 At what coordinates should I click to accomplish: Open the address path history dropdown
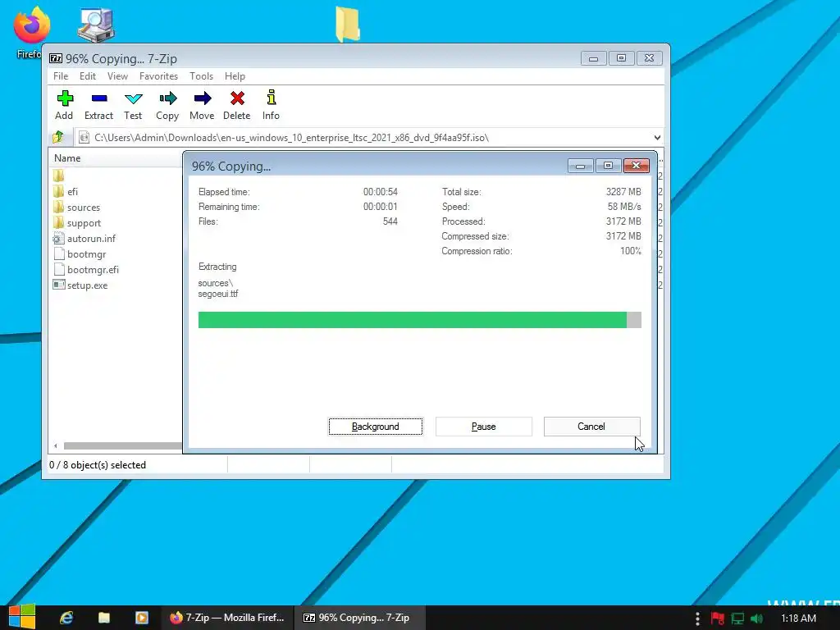pyautogui.click(x=657, y=138)
